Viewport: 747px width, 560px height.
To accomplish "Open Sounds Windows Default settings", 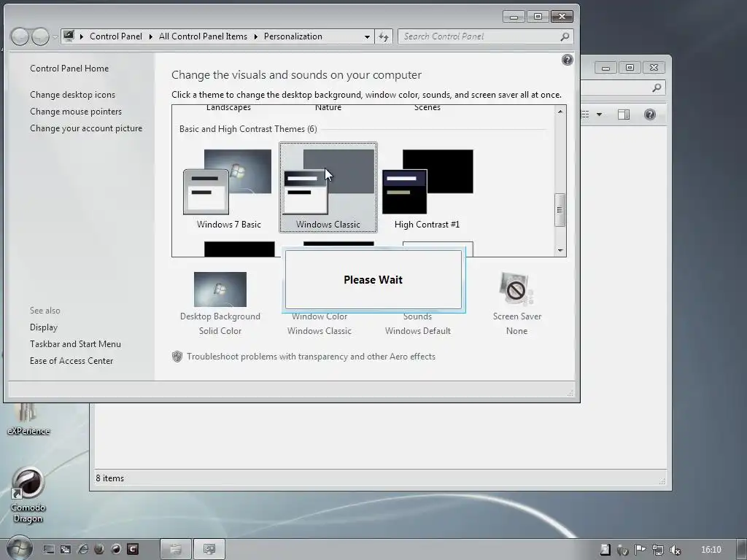I will pos(418,324).
